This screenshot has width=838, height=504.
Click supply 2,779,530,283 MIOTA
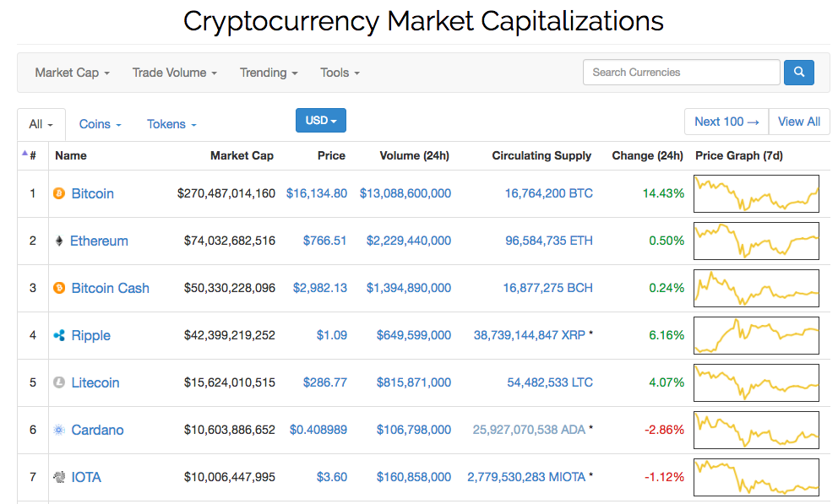526,477
